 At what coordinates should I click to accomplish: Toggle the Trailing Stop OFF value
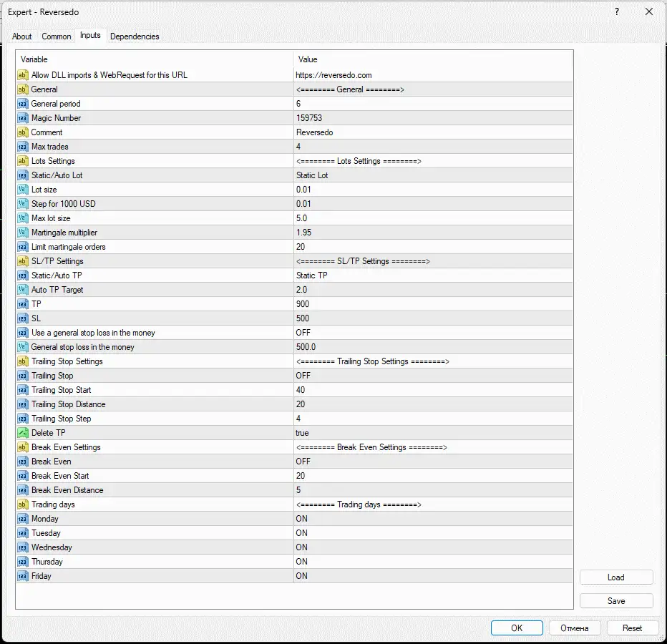pyautogui.click(x=303, y=376)
